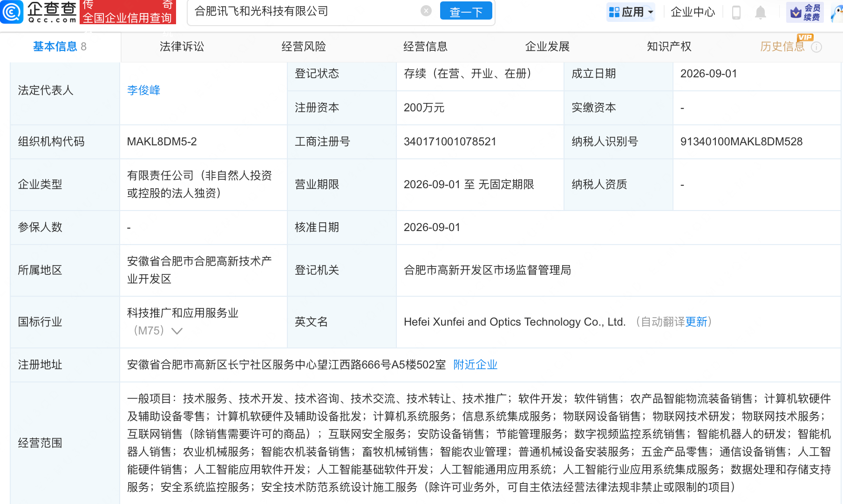Open the 经营风险 tab
The width and height of the screenshot is (843, 504).
pos(304,47)
